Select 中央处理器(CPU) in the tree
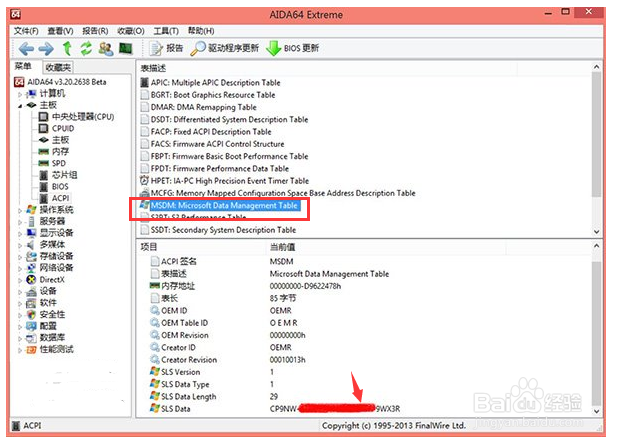The height and width of the screenshot is (444, 617). [x=77, y=117]
